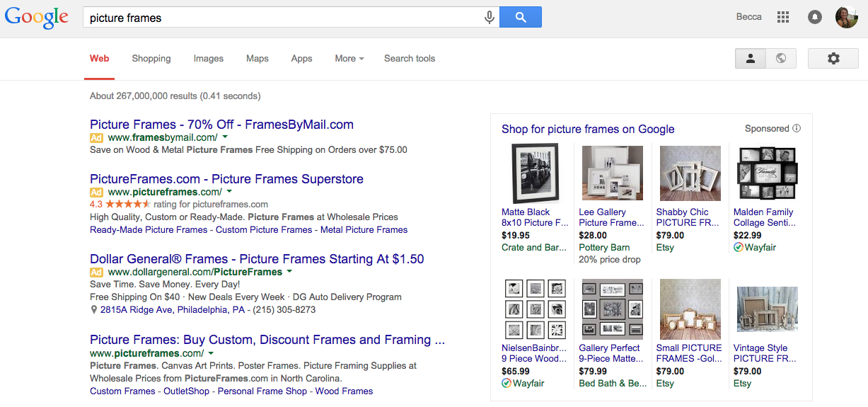Click the microphone voice search icon
Screen dimensions: 868x407
coord(489,18)
